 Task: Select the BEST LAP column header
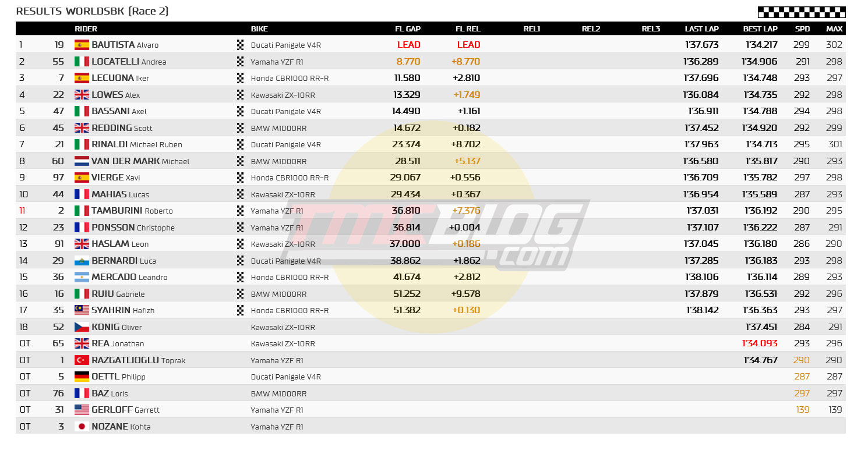(x=760, y=29)
